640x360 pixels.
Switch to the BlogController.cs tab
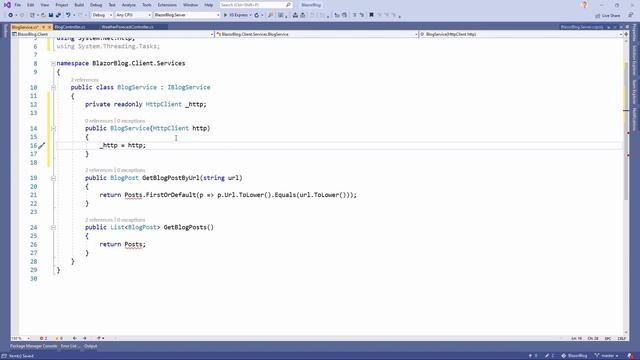point(70,27)
